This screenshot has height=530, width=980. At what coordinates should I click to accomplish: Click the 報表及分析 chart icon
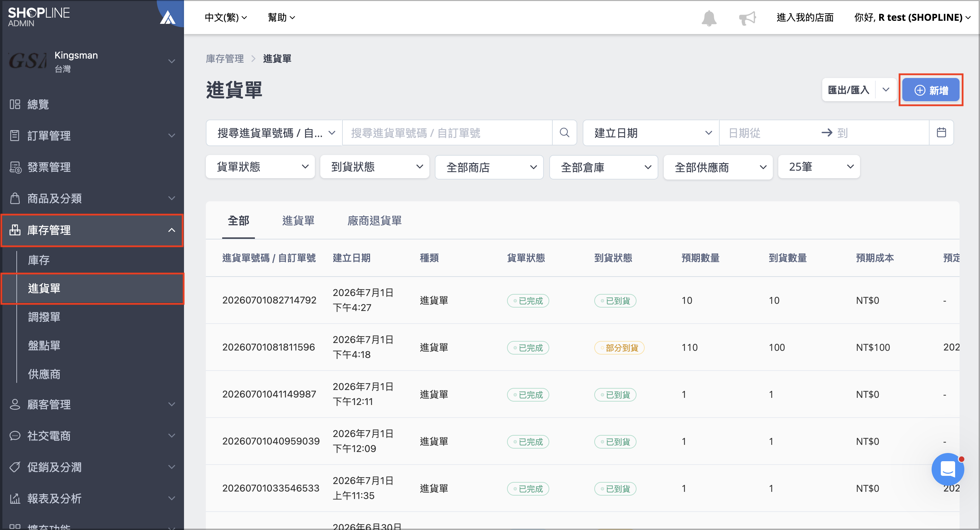point(15,498)
